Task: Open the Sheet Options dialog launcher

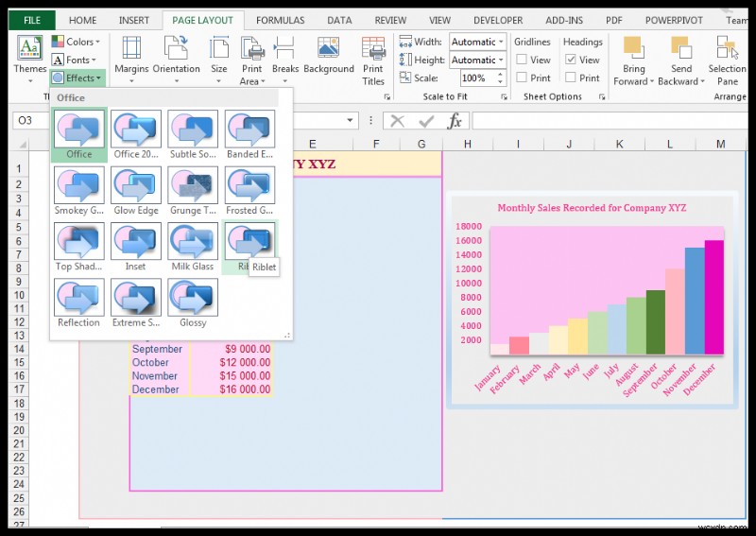Action: click(x=602, y=97)
